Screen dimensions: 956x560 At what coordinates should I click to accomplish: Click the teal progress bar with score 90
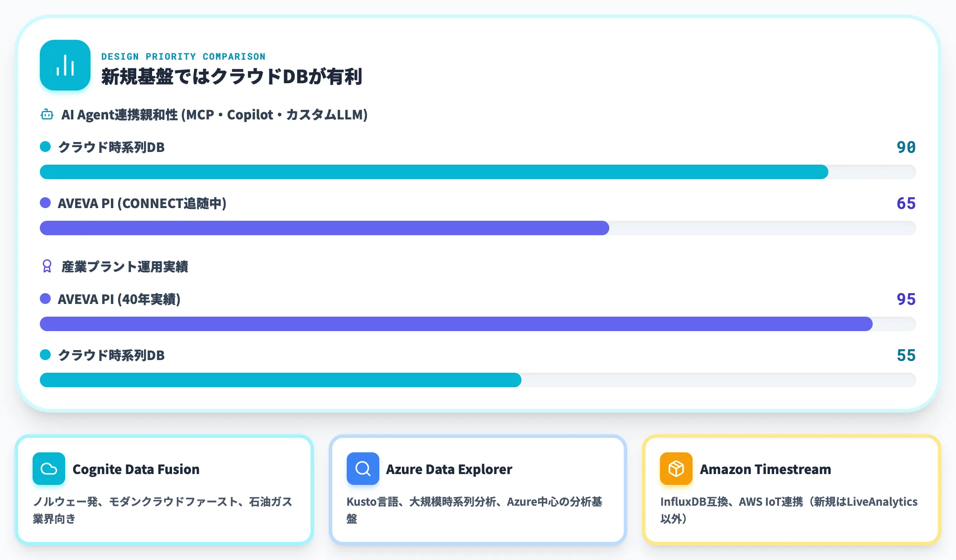478,172
